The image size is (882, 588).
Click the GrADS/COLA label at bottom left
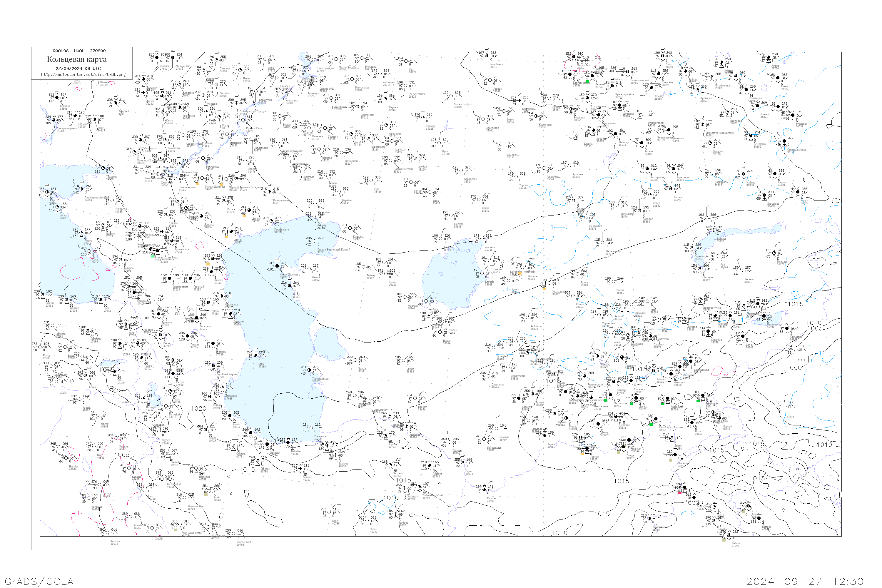tap(39, 581)
